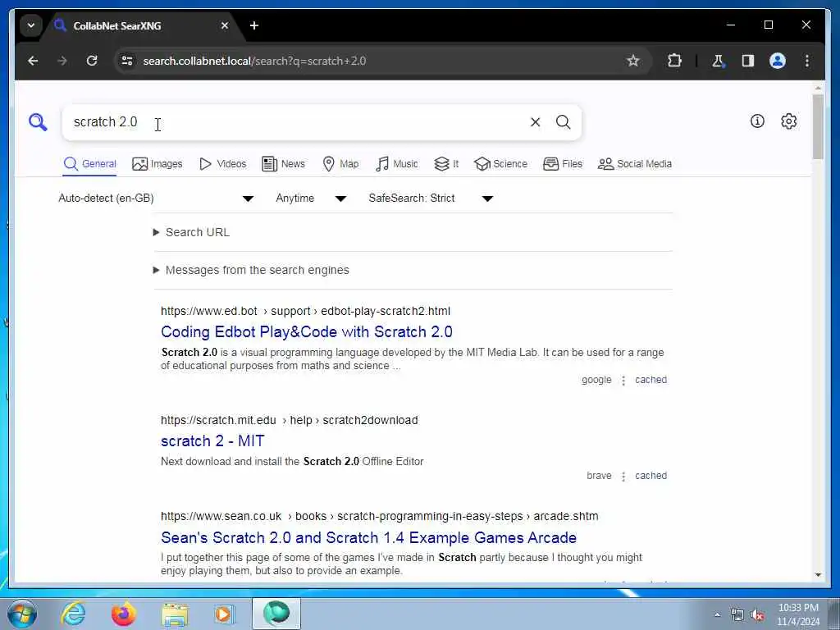Click the brave engine label
The image size is (840, 630).
click(599, 476)
